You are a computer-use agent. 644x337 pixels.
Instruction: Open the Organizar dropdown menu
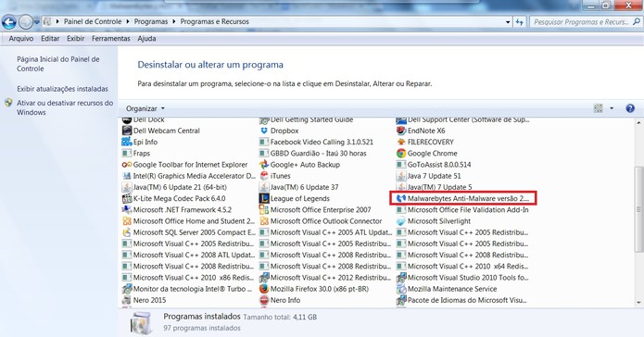tap(145, 108)
